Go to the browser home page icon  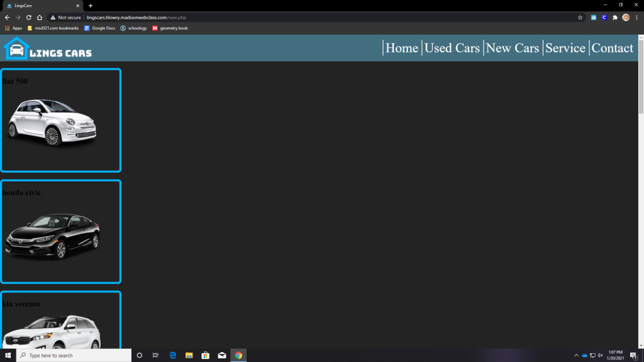click(40, 18)
